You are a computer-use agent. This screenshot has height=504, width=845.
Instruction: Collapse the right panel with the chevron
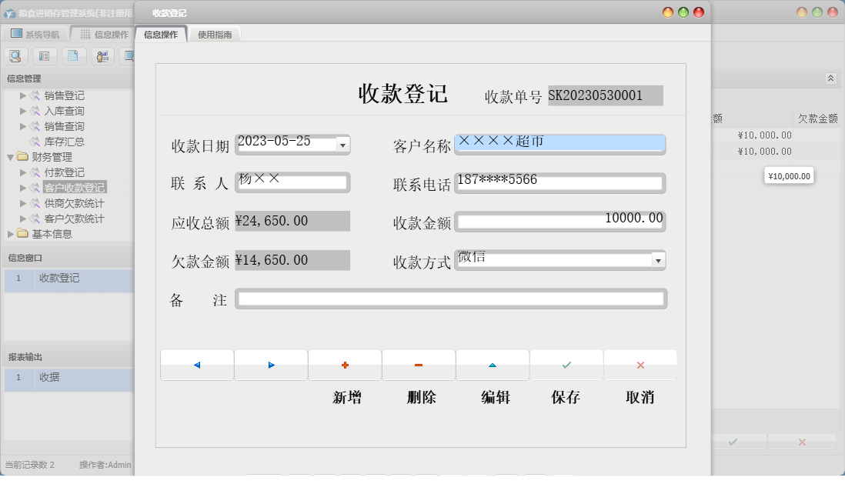(830, 78)
